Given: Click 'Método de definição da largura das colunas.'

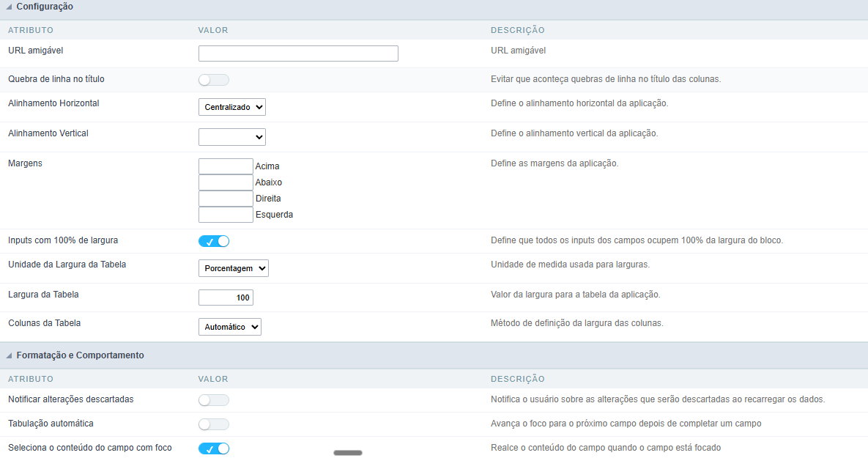Looking at the screenshot, I should click(576, 323).
